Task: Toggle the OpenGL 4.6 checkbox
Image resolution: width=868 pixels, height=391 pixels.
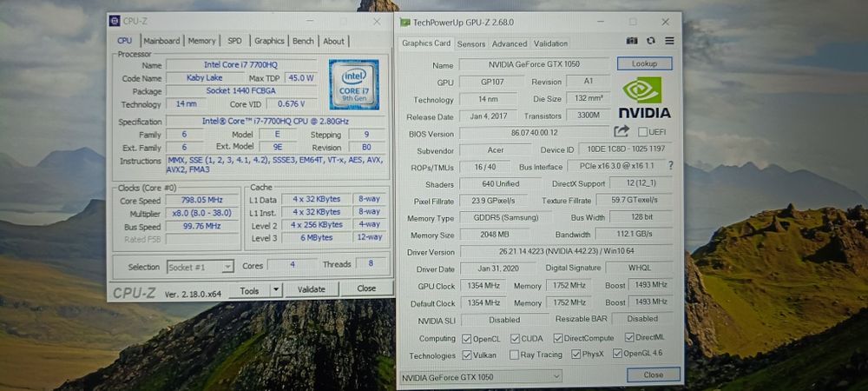Action: [617, 354]
